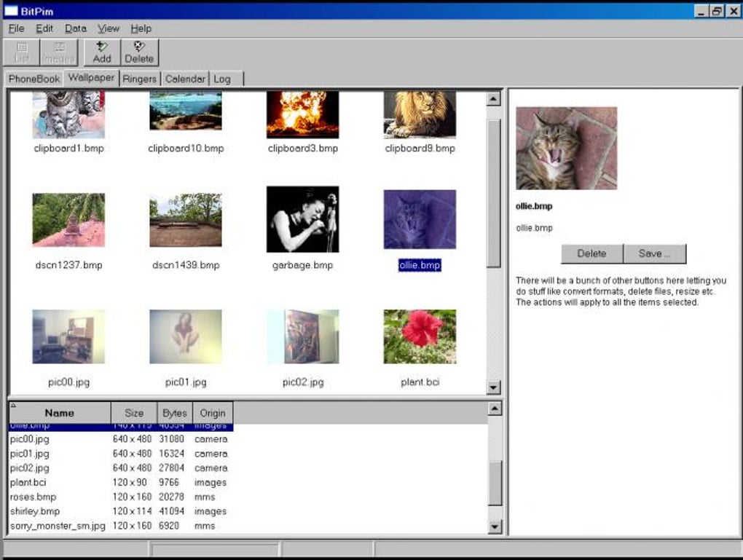Select the dscn1439.bmp thumbnail
The width and height of the screenshot is (743, 560).
click(186, 220)
